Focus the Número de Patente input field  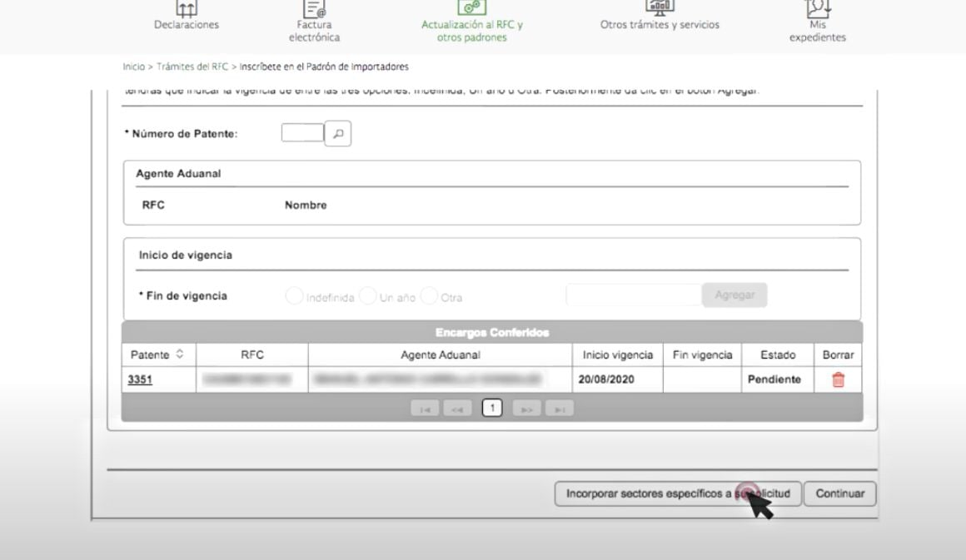pyautogui.click(x=302, y=132)
